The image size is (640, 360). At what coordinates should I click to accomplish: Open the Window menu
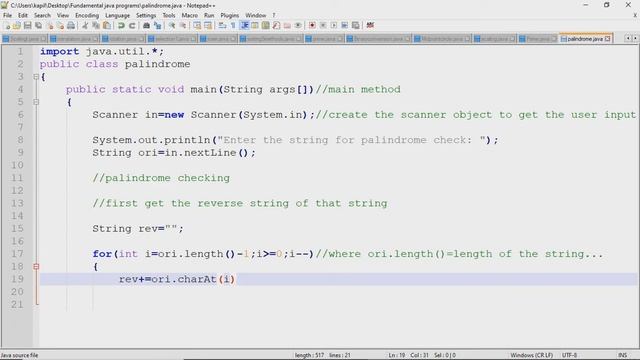point(256,15)
